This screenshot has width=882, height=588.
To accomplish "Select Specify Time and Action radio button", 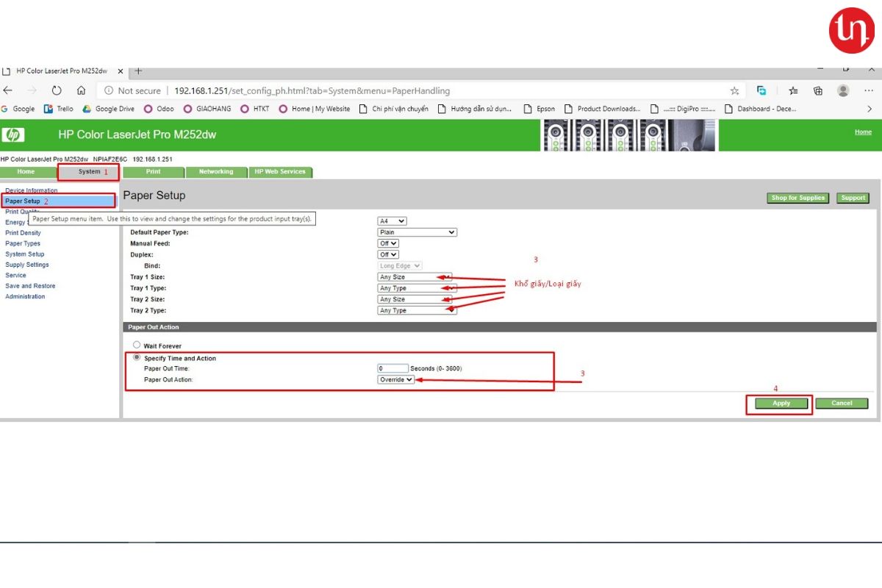I will tap(136, 357).
